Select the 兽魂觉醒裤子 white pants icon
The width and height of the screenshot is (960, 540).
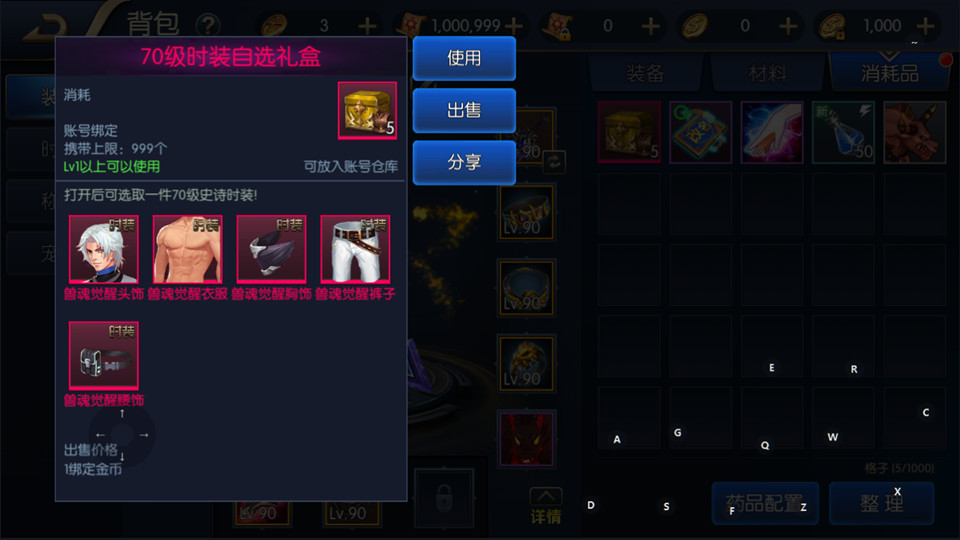click(x=355, y=249)
